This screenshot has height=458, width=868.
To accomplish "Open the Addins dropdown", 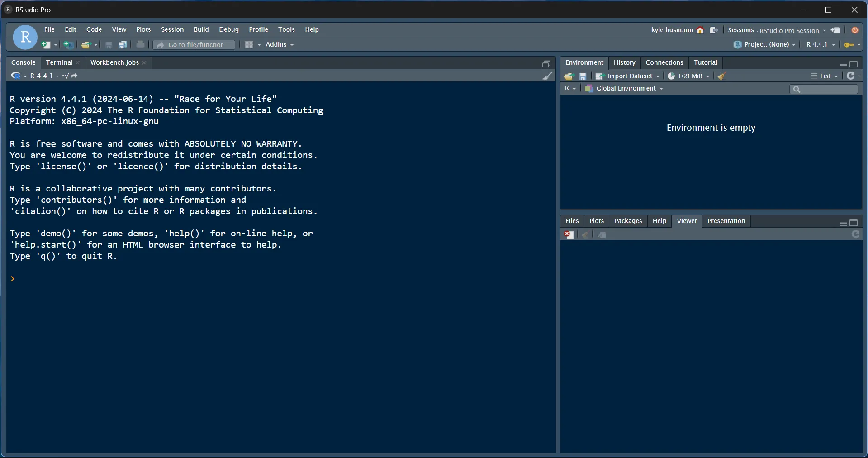I will tap(280, 44).
